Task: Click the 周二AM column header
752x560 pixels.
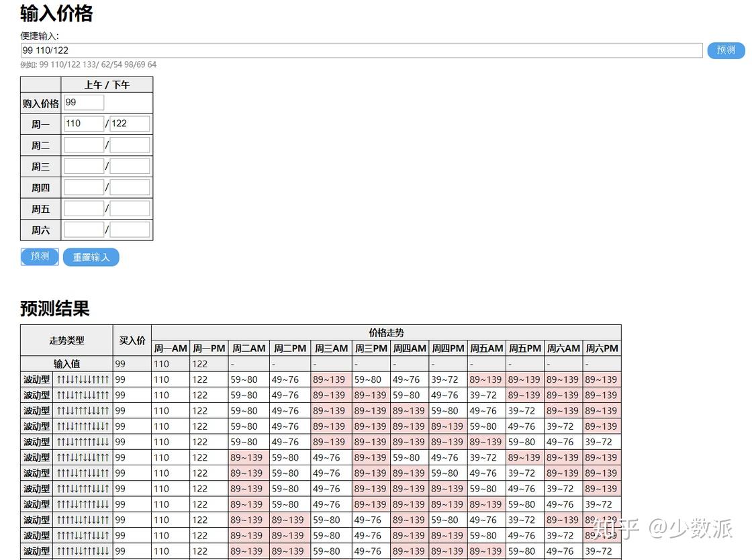Action: click(249, 348)
